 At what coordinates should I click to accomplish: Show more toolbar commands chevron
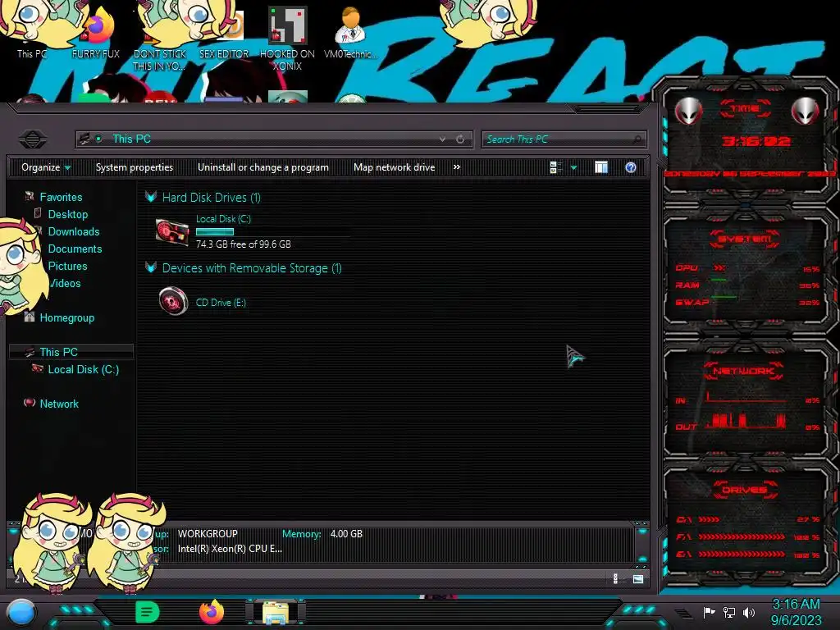pyautogui.click(x=456, y=167)
